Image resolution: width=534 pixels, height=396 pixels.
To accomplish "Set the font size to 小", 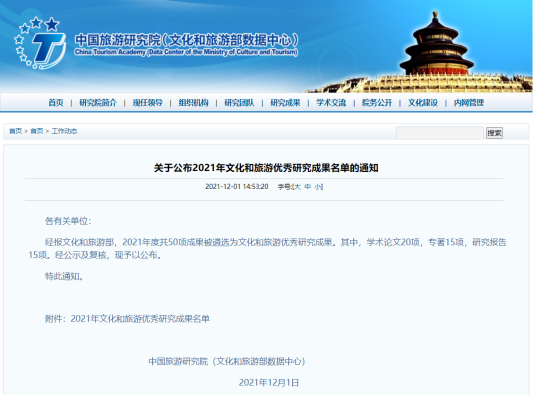I will (318, 187).
